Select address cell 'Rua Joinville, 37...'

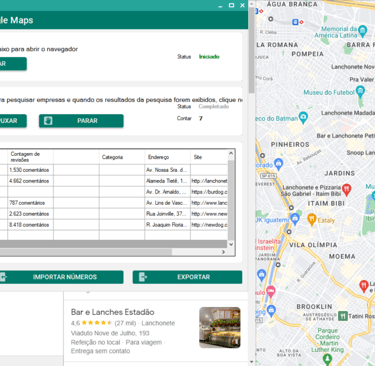pyautogui.click(x=167, y=214)
